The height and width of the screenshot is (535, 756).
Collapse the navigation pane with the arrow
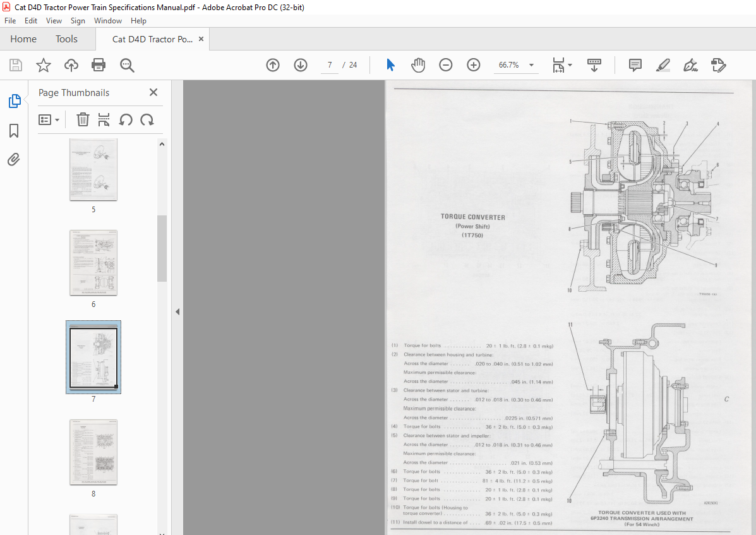coord(177,312)
